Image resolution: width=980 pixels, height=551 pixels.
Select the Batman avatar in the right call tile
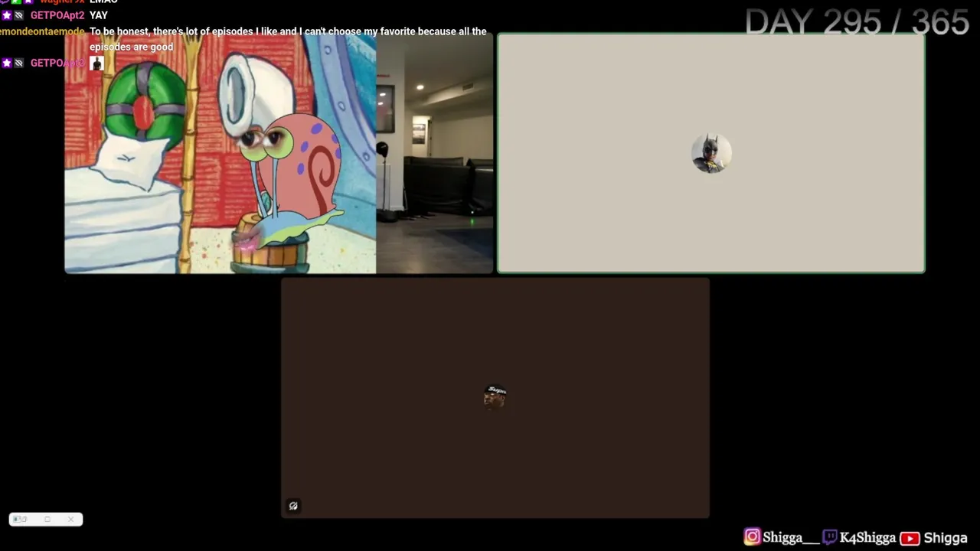711,153
